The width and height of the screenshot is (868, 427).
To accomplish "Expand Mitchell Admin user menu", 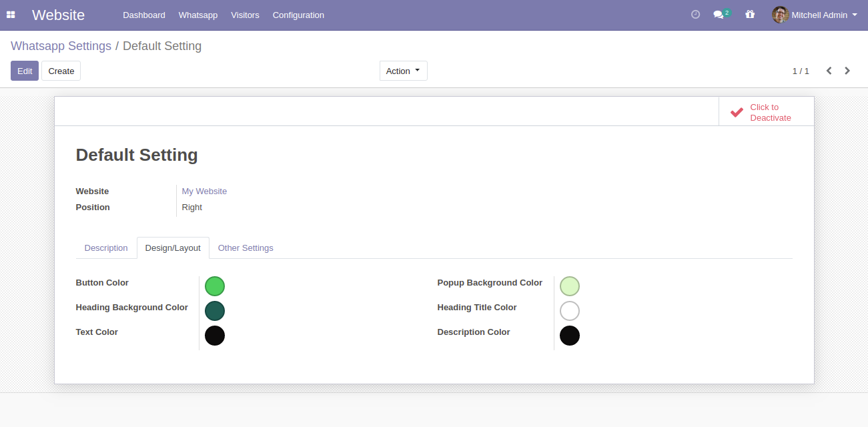I will point(815,15).
